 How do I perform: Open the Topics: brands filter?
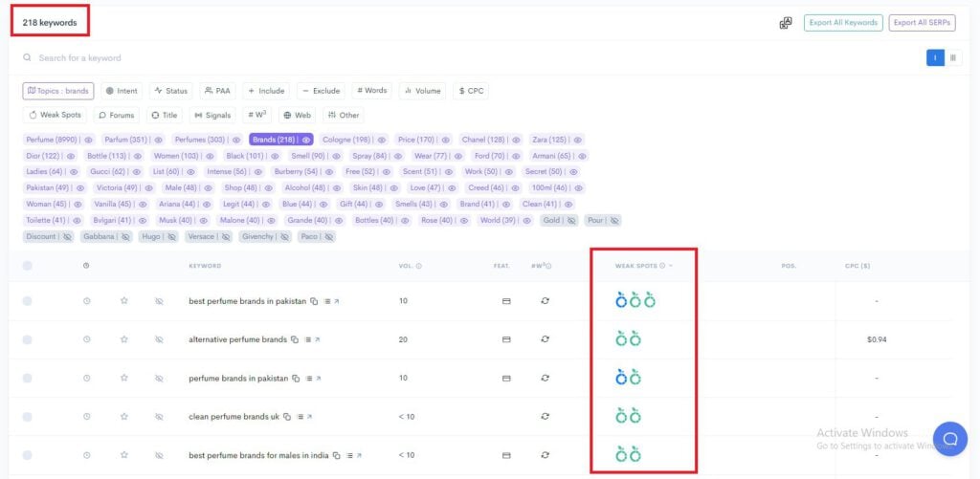[58, 91]
